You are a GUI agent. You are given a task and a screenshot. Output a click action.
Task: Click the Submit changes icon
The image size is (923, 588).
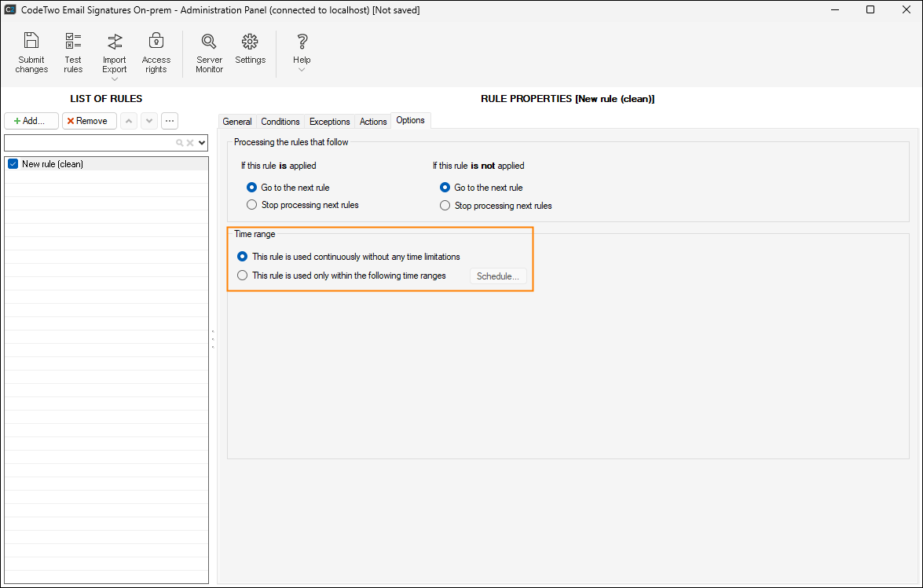pyautogui.click(x=31, y=42)
